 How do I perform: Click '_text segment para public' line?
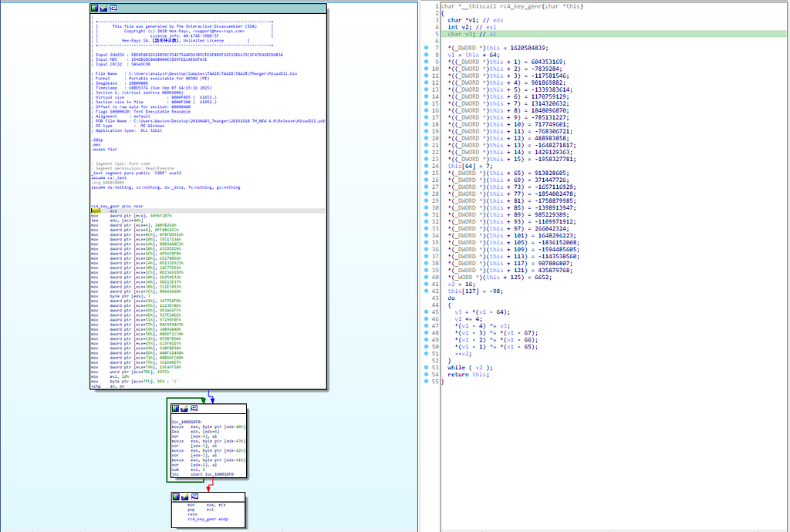[134, 173]
